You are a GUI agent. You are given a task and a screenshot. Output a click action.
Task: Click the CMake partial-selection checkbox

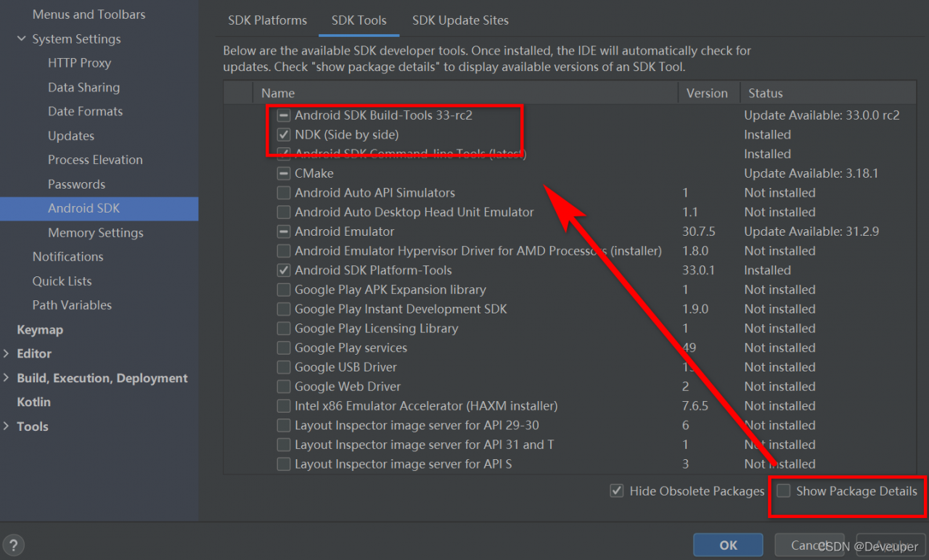click(x=284, y=173)
